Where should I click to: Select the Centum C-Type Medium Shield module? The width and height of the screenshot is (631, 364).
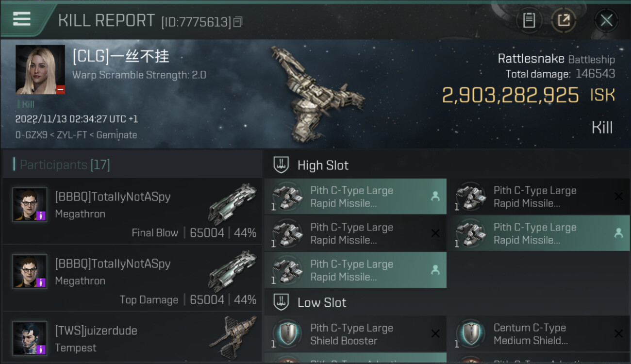pos(538,334)
